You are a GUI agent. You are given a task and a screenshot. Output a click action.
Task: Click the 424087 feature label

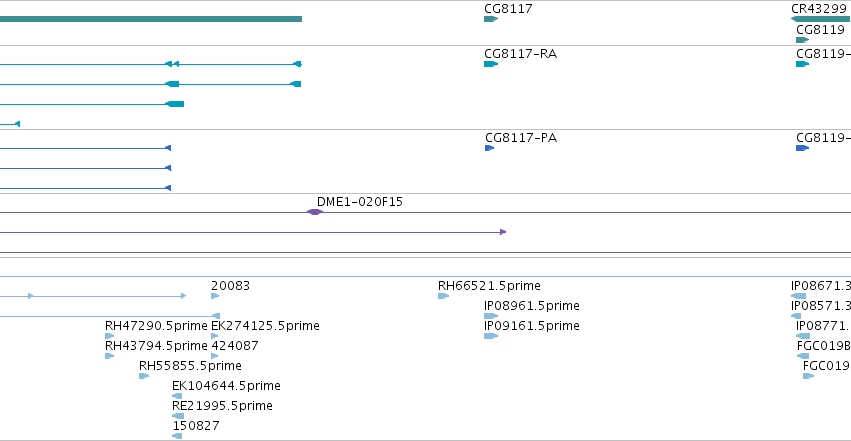point(234,346)
